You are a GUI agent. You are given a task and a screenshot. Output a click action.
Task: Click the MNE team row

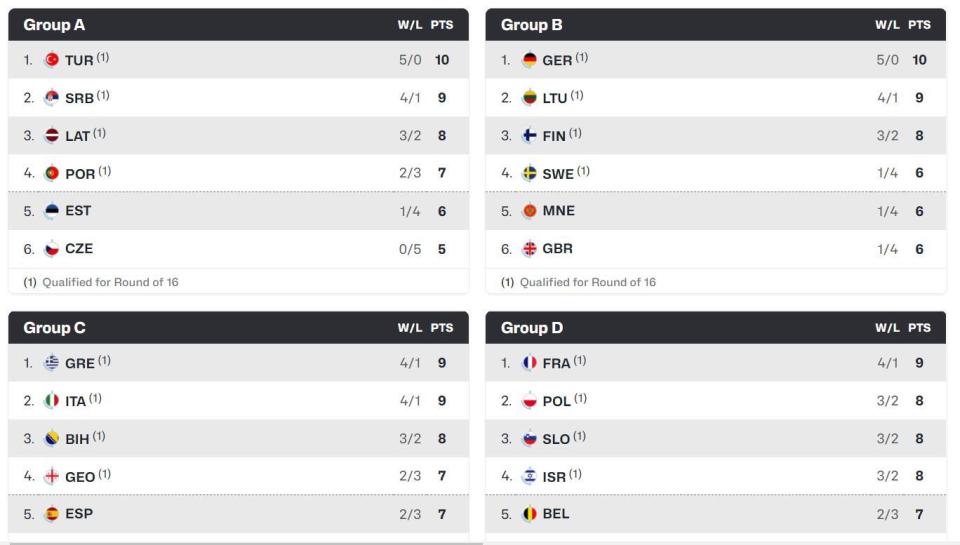click(x=715, y=211)
